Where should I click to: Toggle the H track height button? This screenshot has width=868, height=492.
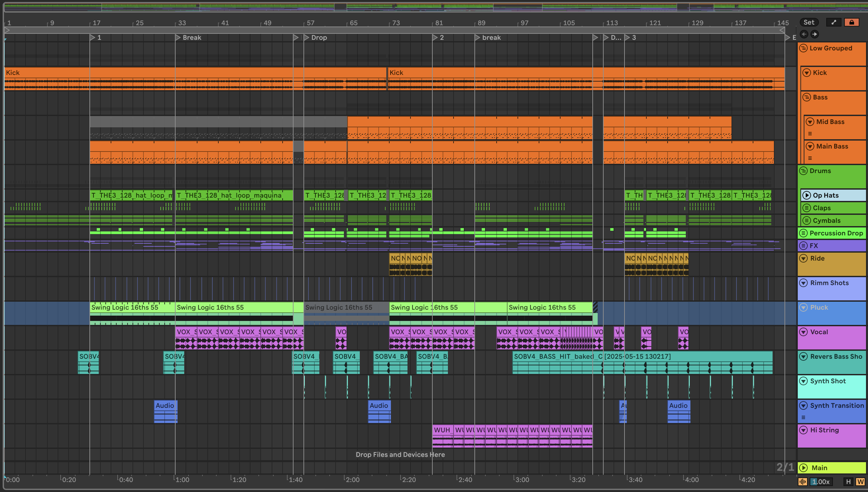pyautogui.click(x=848, y=482)
